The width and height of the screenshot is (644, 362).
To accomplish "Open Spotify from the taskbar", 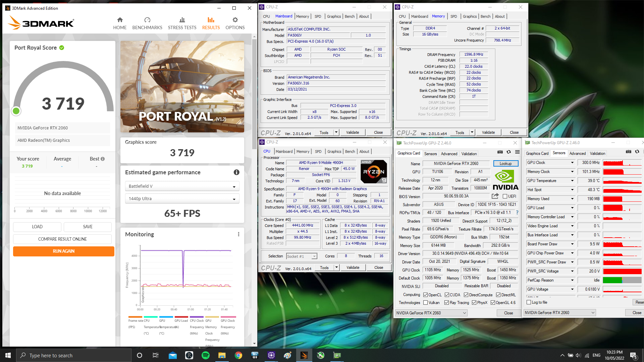I will (206, 355).
